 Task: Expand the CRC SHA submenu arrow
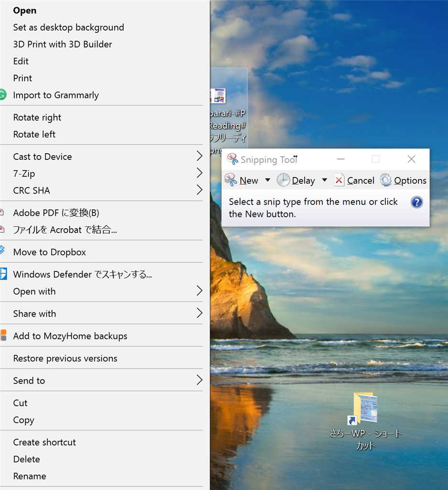199,189
